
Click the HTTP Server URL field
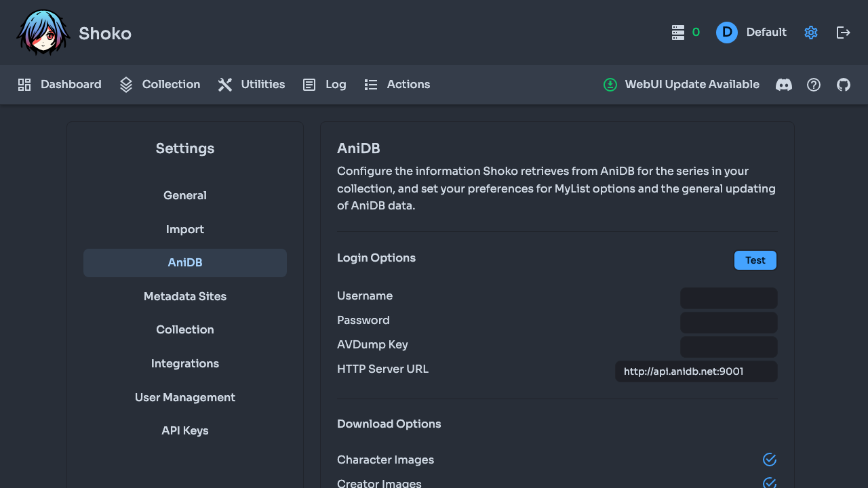pos(696,371)
